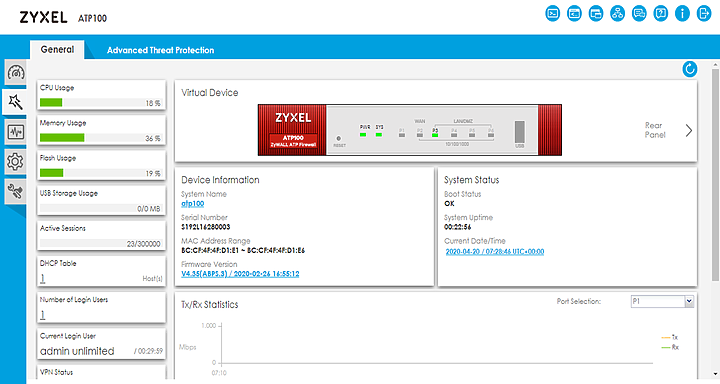Screen dimensions: 720x384
Task: Click the About info icon
Action: (682, 13)
